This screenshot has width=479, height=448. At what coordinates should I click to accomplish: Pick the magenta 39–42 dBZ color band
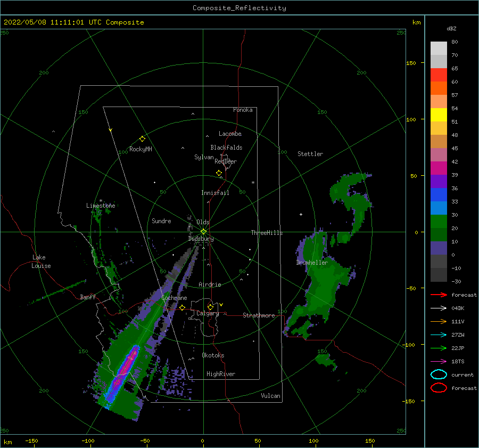[439, 168]
